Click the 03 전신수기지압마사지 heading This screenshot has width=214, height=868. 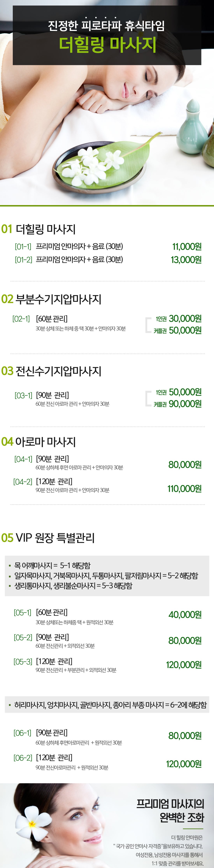pyautogui.click(x=51, y=371)
